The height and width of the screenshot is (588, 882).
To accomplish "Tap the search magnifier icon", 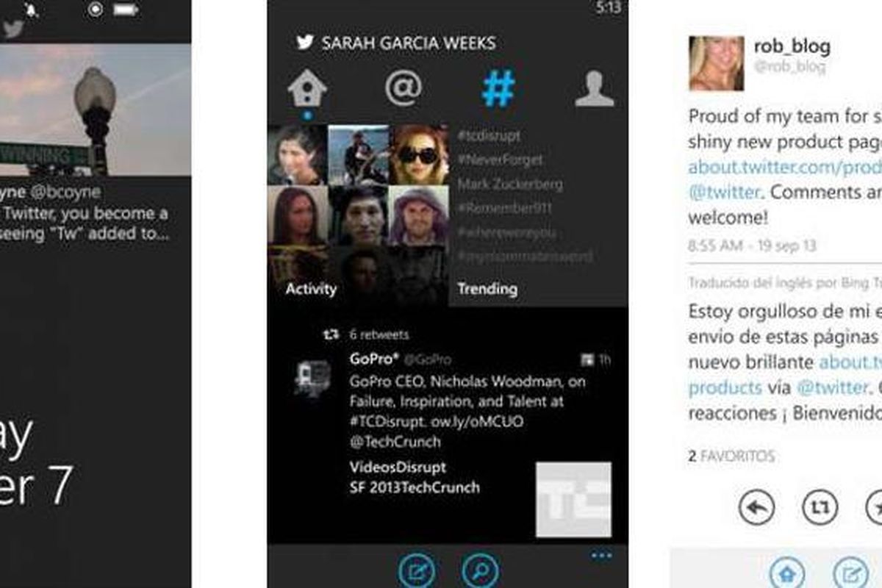I will point(481,570).
